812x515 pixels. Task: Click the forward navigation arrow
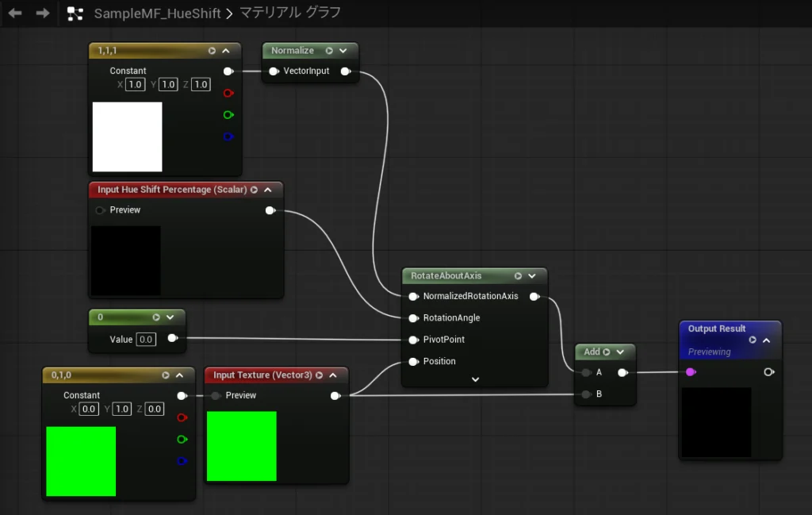[x=42, y=13]
